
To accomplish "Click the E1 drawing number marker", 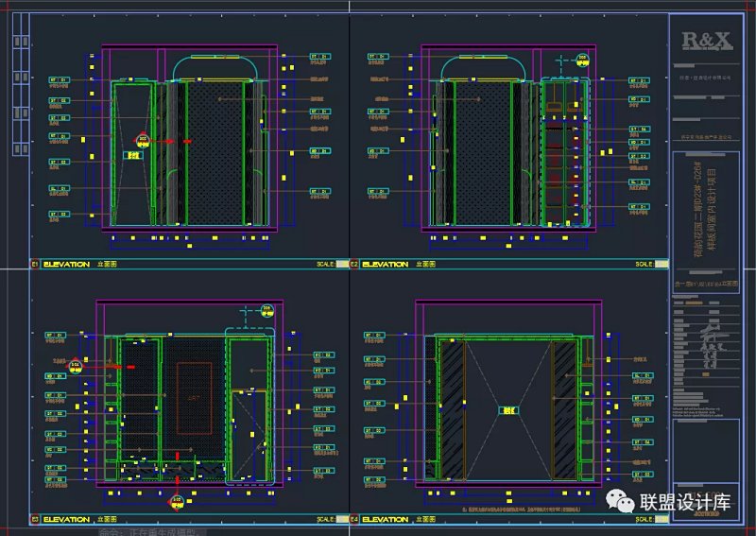I will 35,265.
